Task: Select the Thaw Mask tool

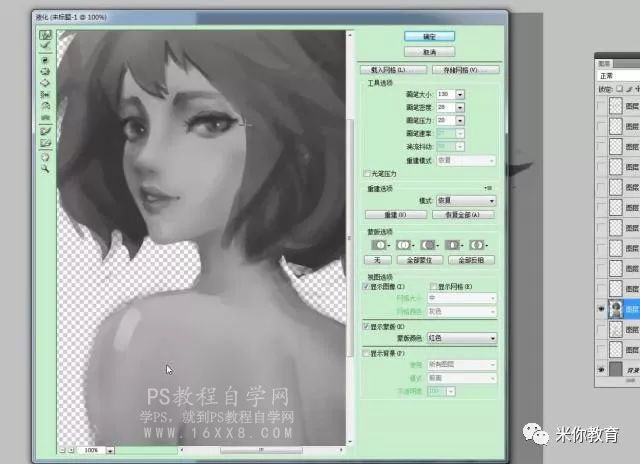Action: pyautogui.click(x=45, y=143)
